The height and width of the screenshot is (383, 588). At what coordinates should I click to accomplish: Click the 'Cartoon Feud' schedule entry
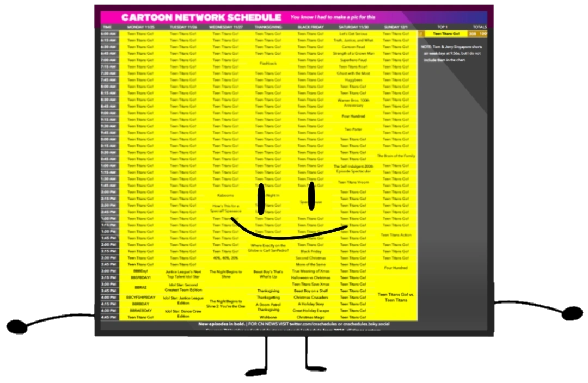click(353, 47)
